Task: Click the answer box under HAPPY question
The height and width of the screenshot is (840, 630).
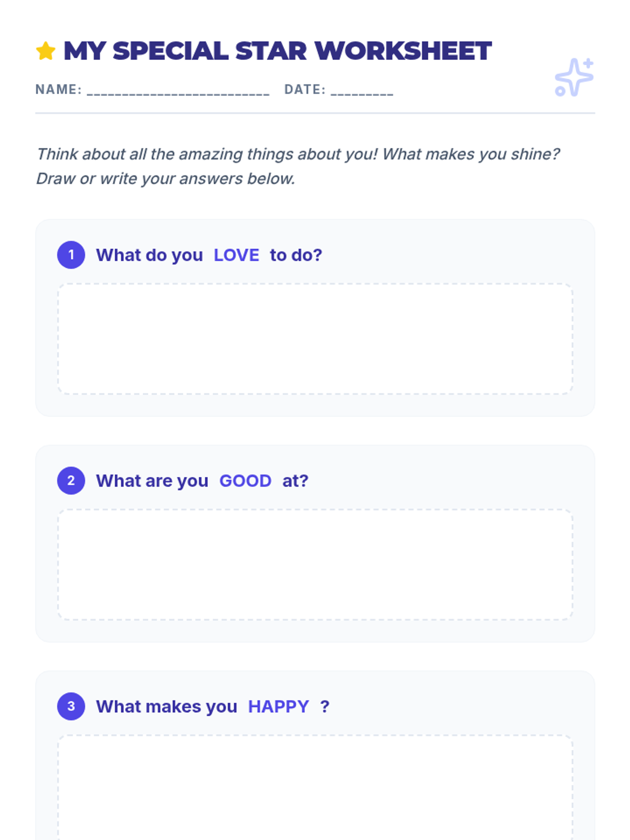Action: point(315,787)
